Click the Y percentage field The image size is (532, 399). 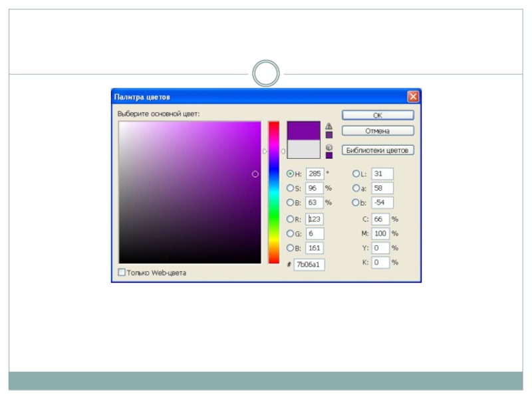pyautogui.click(x=380, y=247)
